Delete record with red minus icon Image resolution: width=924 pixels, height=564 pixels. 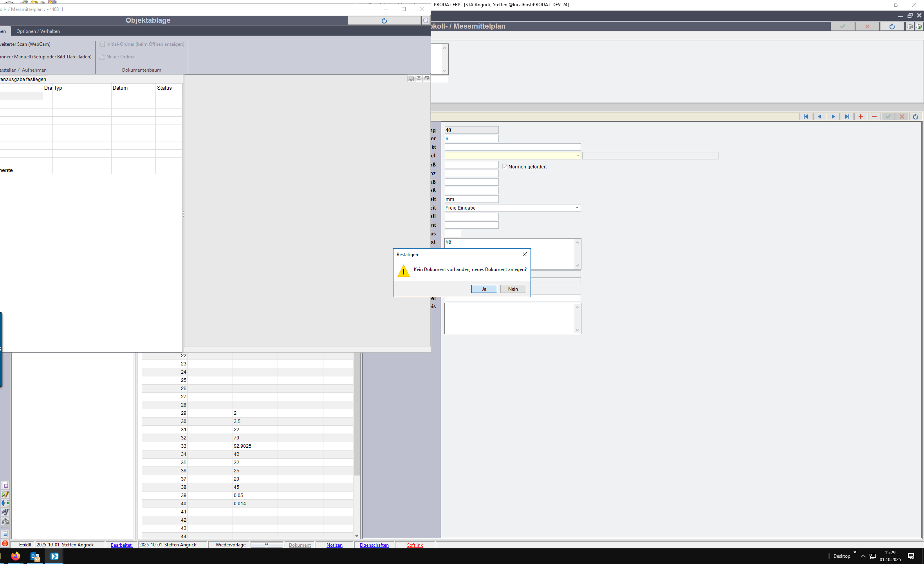[874, 117]
